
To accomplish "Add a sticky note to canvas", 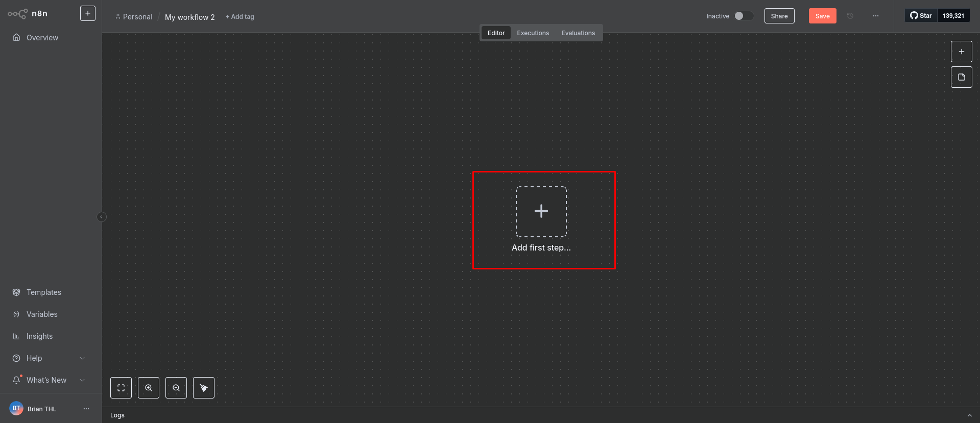I will coord(961,77).
